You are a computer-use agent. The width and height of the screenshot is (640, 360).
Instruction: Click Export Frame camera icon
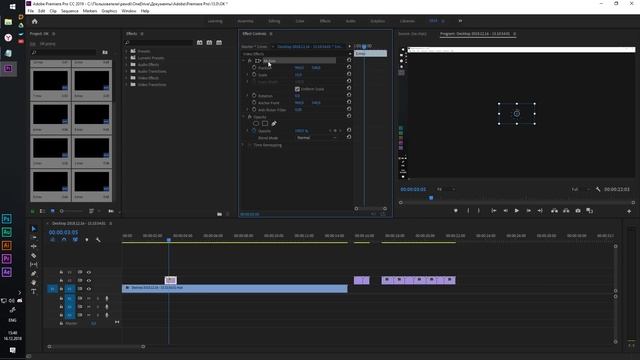(578, 211)
